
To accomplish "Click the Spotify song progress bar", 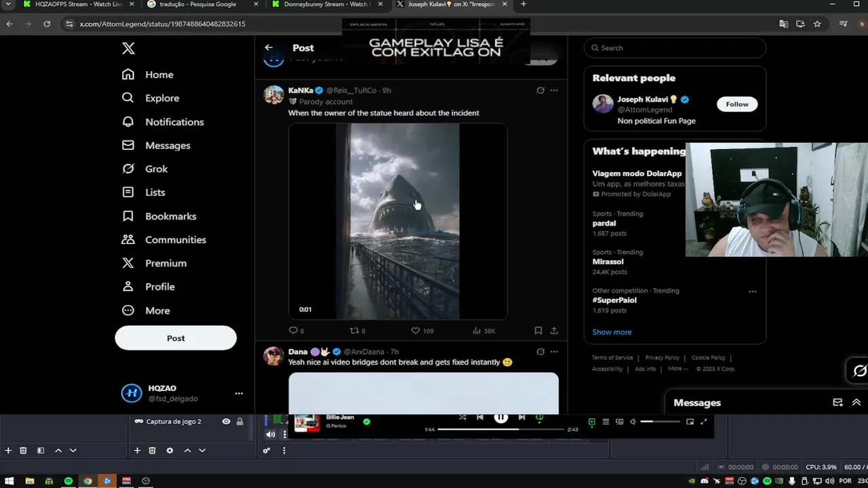I will pos(500,429).
